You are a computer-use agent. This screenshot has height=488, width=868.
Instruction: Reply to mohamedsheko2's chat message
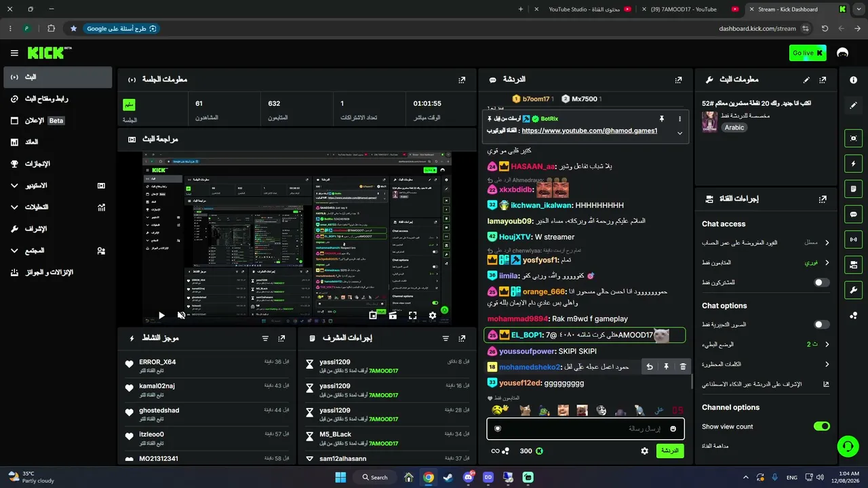click(650, 367)
